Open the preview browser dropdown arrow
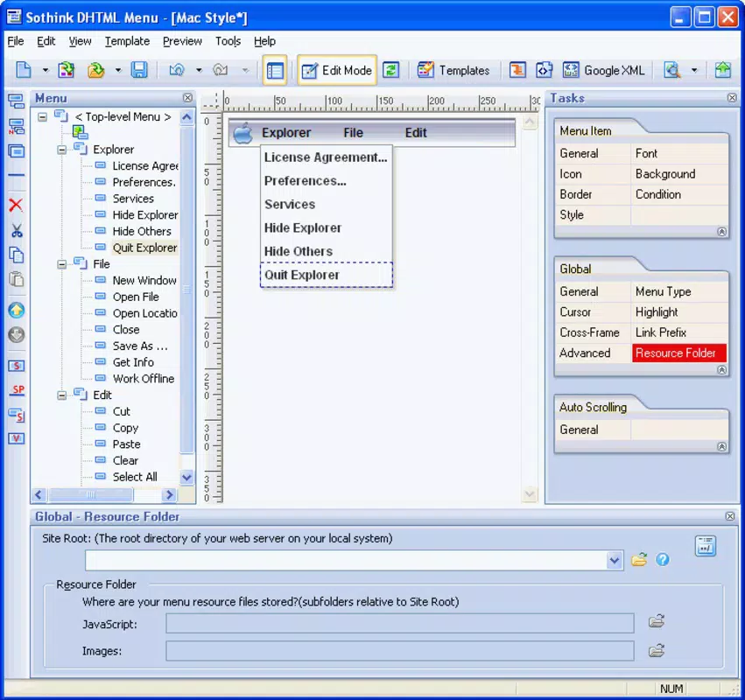Screen dimensions: 745x700 [x=694, y=70]
